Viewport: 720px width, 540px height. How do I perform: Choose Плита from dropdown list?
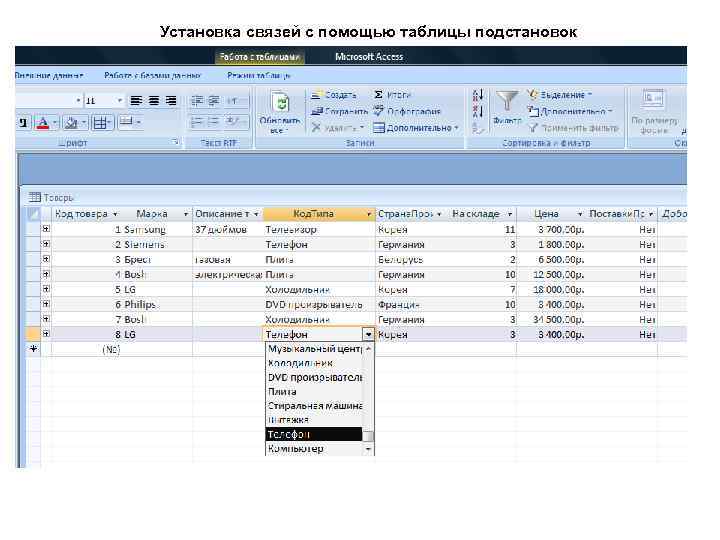coord(315,392)
